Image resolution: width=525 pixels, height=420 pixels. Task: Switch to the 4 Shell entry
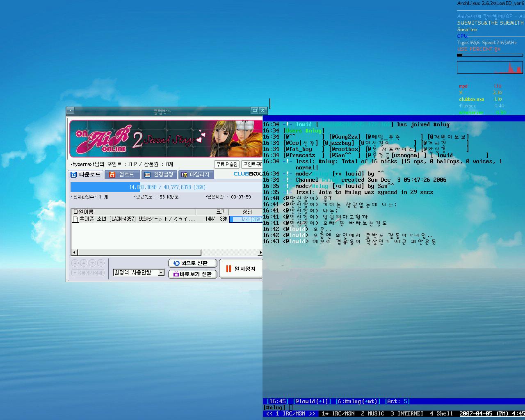click(441, 413)
